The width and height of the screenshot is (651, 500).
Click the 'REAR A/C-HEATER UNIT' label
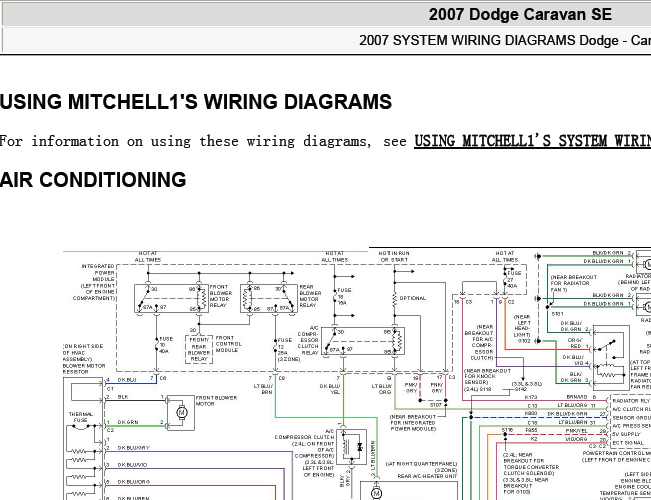point(427,476)
